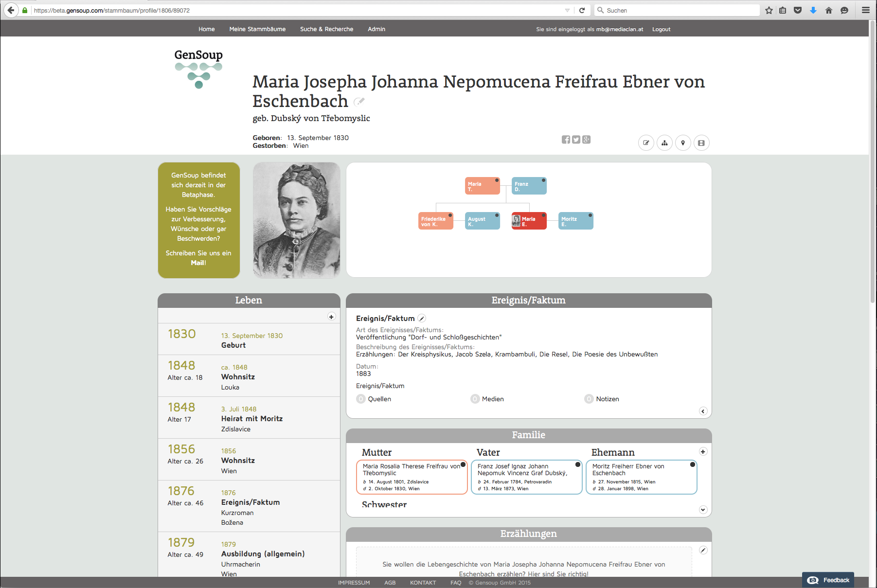
Task: Edit the Erzählungen section pencil icon
Action: (x=703, y=550)
